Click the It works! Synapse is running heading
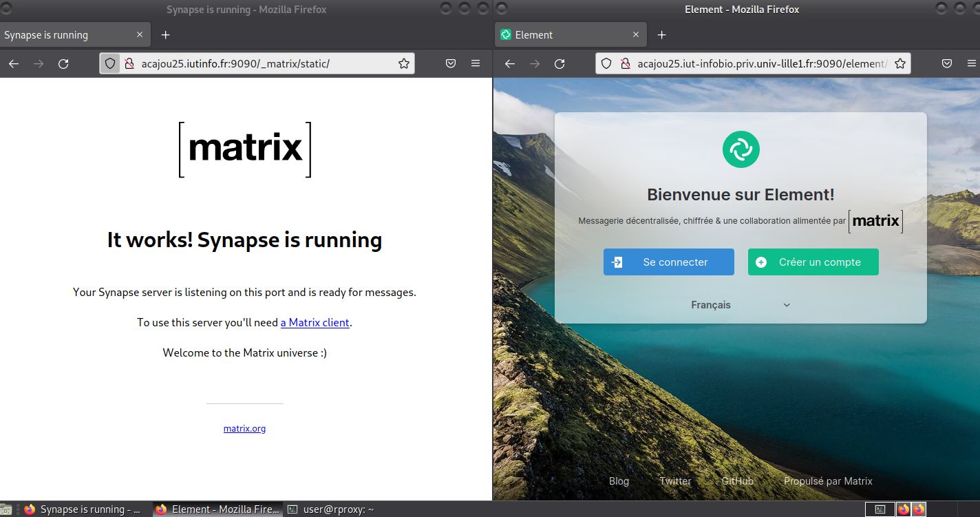This screenshot has height=517, width=980. pyautogui.click(x=244, y=240)
